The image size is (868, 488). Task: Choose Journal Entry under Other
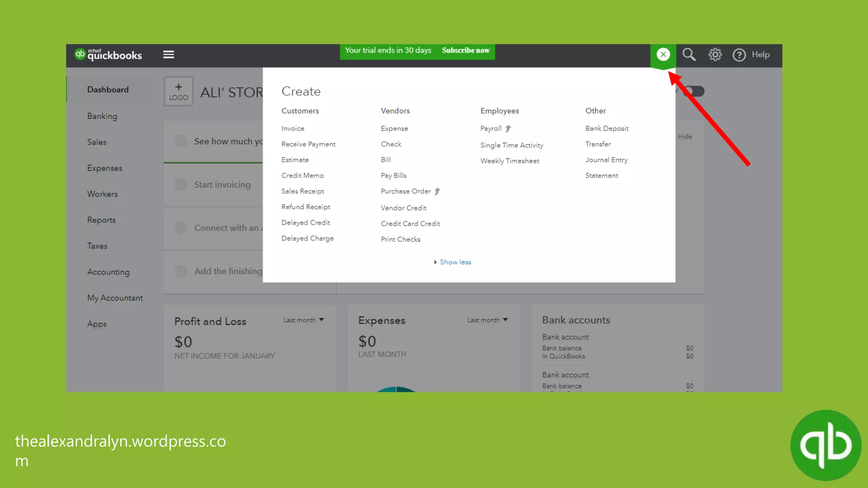606,160
